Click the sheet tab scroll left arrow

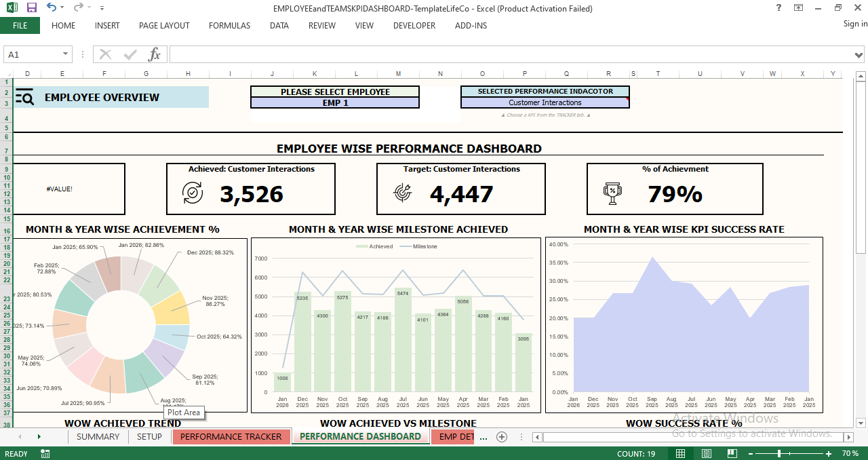coord(20,437)
